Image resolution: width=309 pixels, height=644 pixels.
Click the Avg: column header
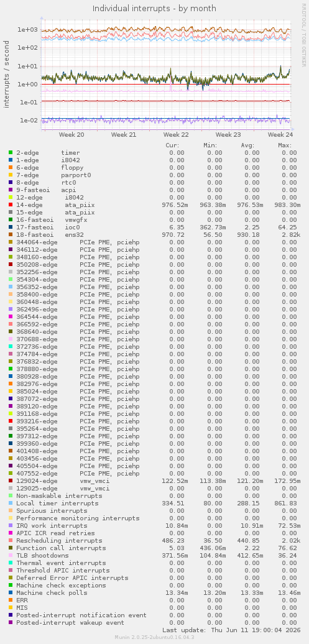(247, 145)
